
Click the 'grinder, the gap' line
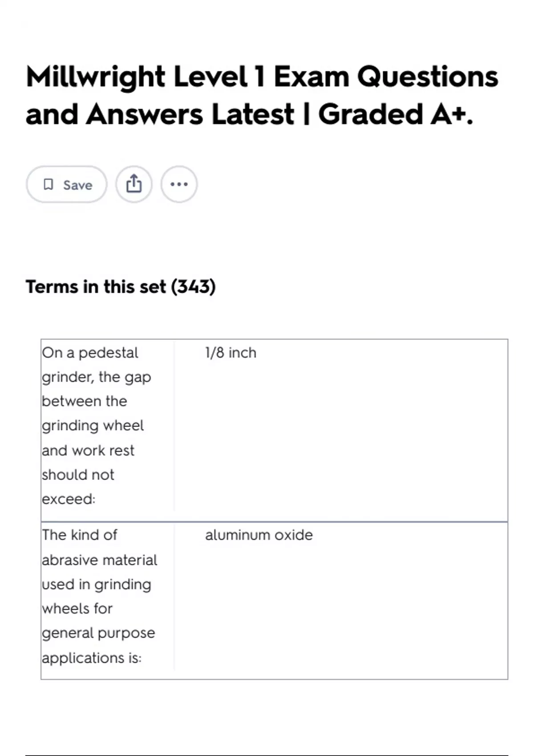click(x=97, y=377)
